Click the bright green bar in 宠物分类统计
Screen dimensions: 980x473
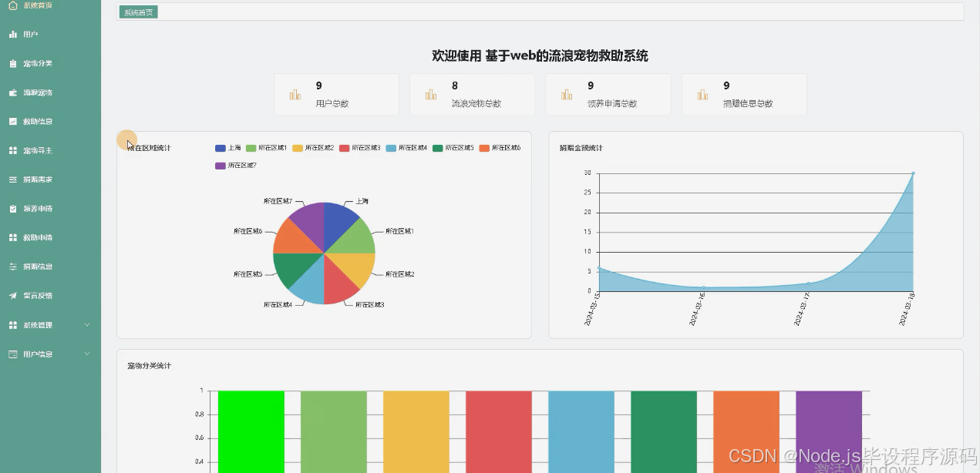tap(251, 431)
